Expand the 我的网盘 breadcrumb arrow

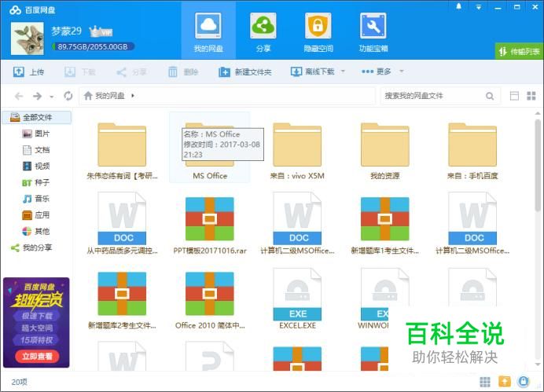coord(133,96)
